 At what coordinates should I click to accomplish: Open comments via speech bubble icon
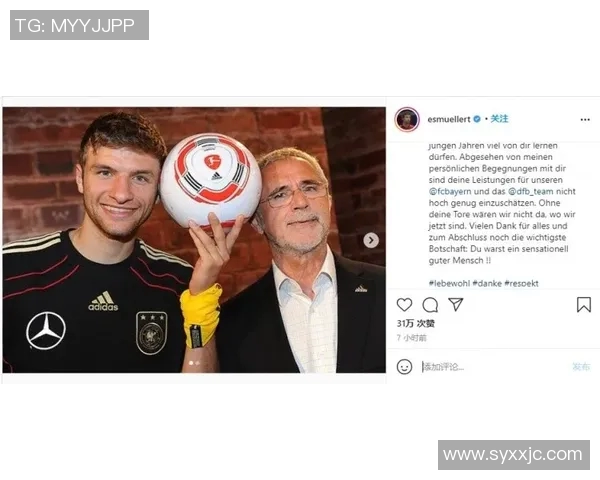tap(430, 305)
